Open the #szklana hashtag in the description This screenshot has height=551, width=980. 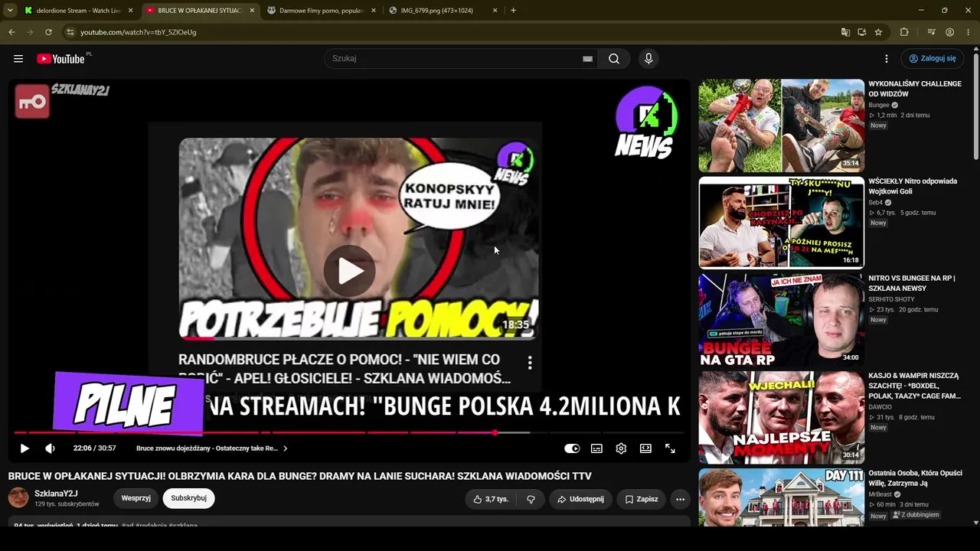(x=184, y=526)
